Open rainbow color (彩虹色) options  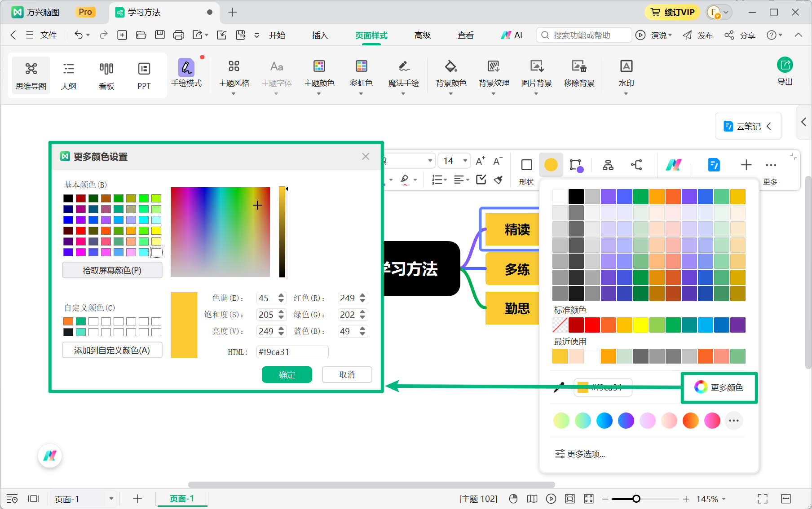361,76
